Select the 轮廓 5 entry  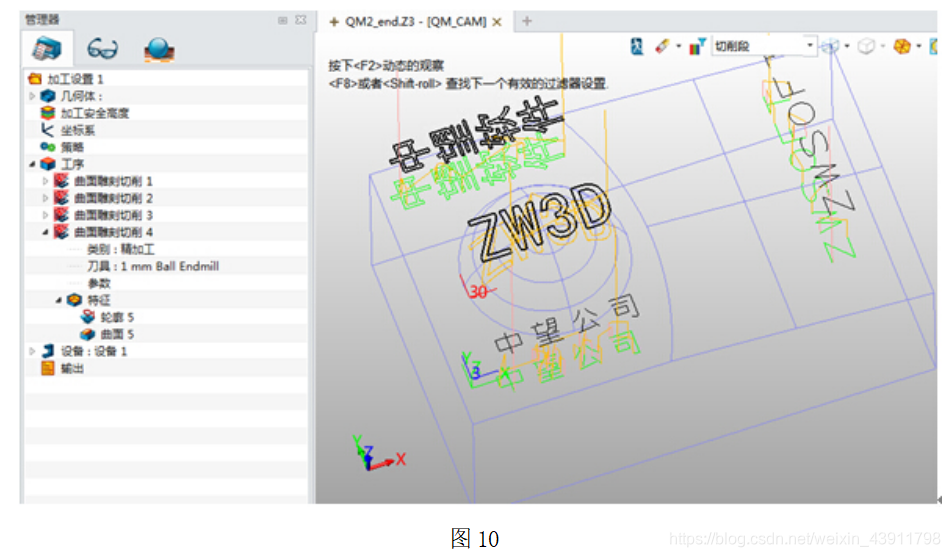click(117, 317)
